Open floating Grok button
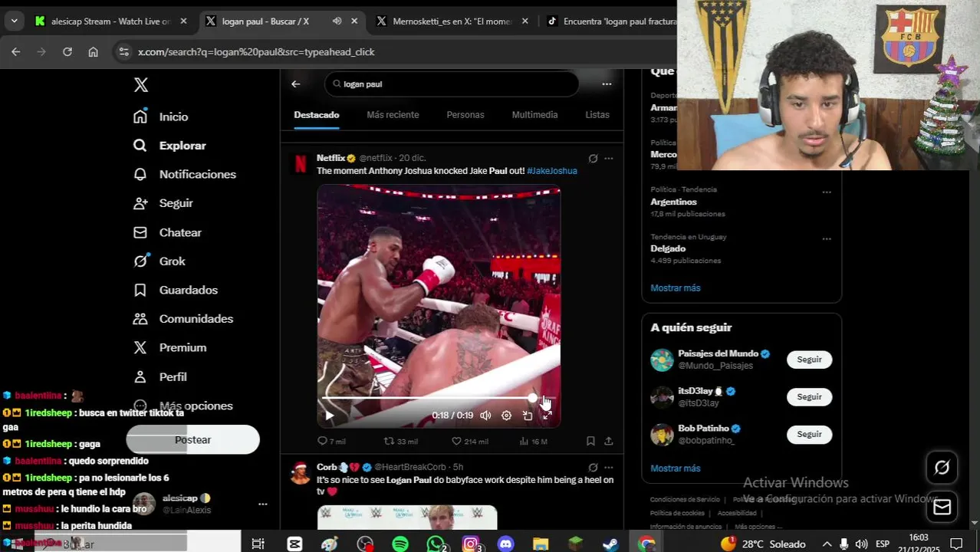This screenshot has height=552, width=980. click(x=942, y=468)
